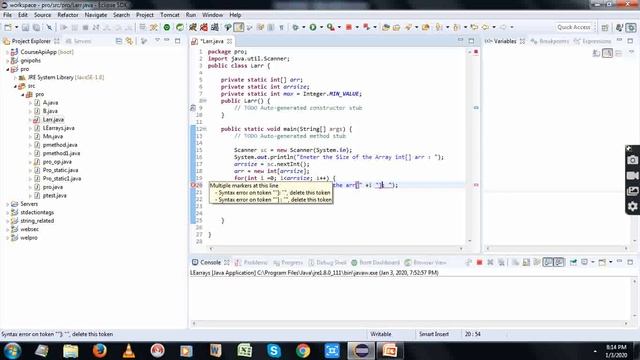Toggle Mark Occurrences highlighted toolbar button
640x360 pixels.
coord(239,27)
